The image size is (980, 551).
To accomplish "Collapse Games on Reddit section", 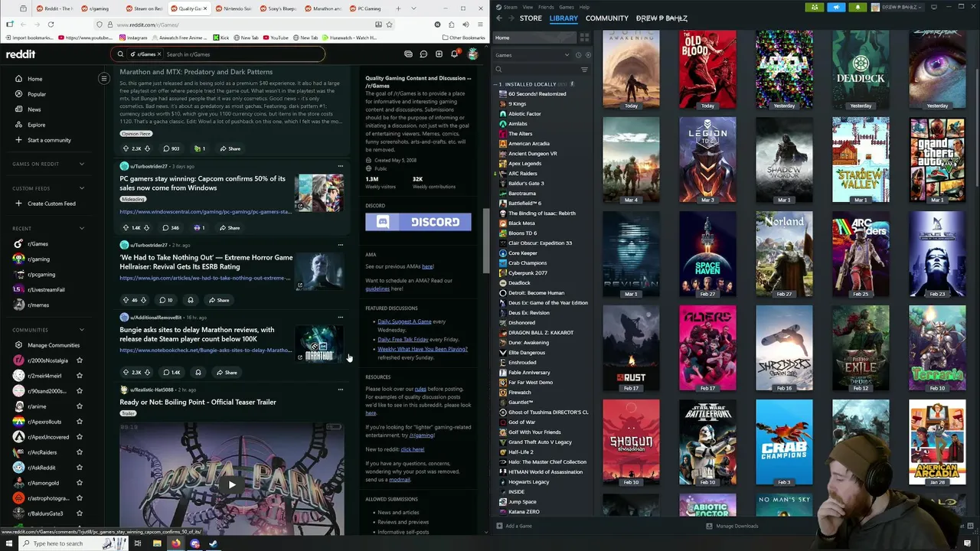I will 82,164.
